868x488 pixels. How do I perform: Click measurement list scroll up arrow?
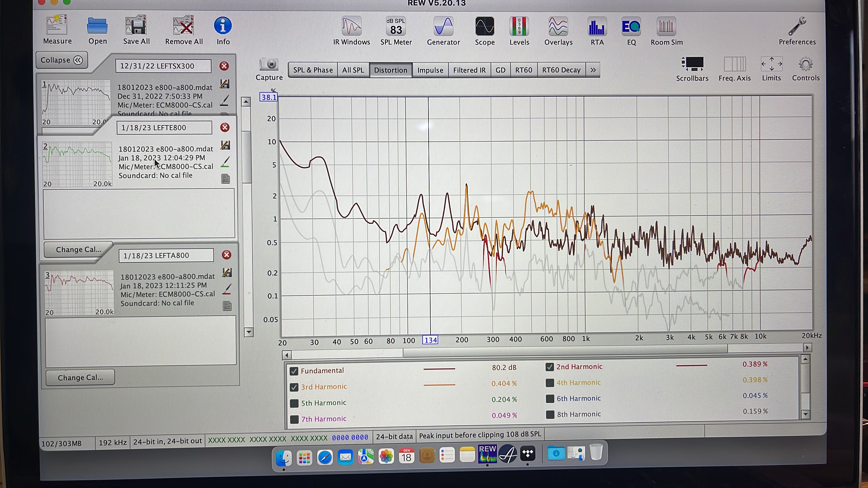click(246, 102)
